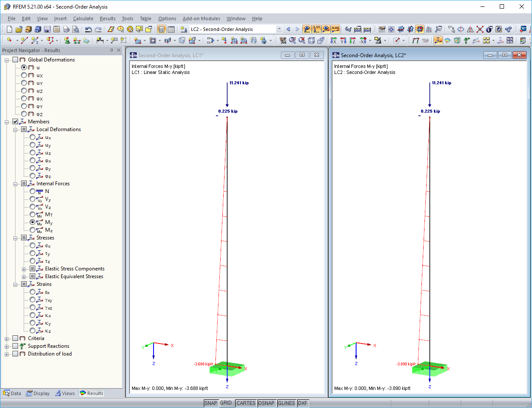The image size is (532, 408).
Task: Show the tables view icon
Action: point(171,29)
